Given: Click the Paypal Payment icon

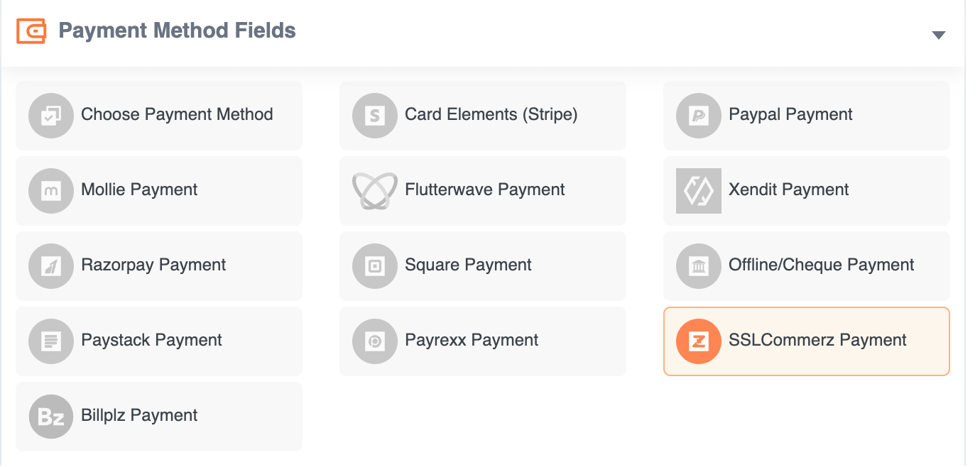Looking at the screenshot, I should pyautogui.click(x=698, y=115).
